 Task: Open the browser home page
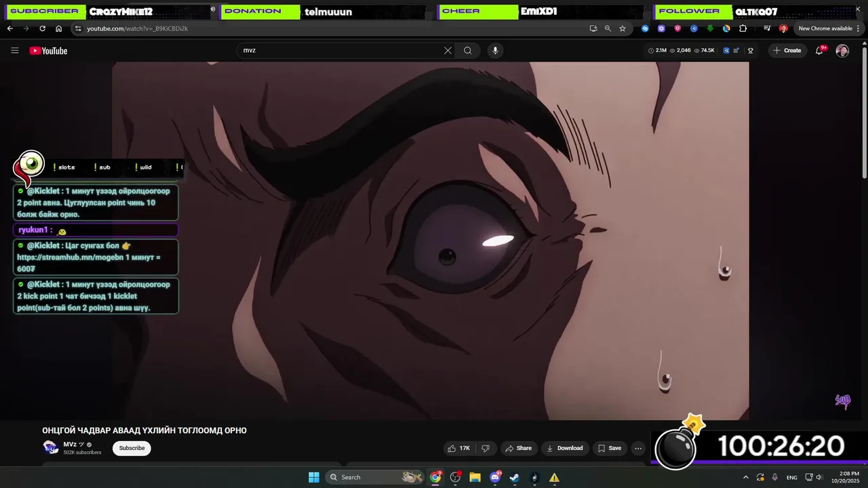[x=58, y=28]
